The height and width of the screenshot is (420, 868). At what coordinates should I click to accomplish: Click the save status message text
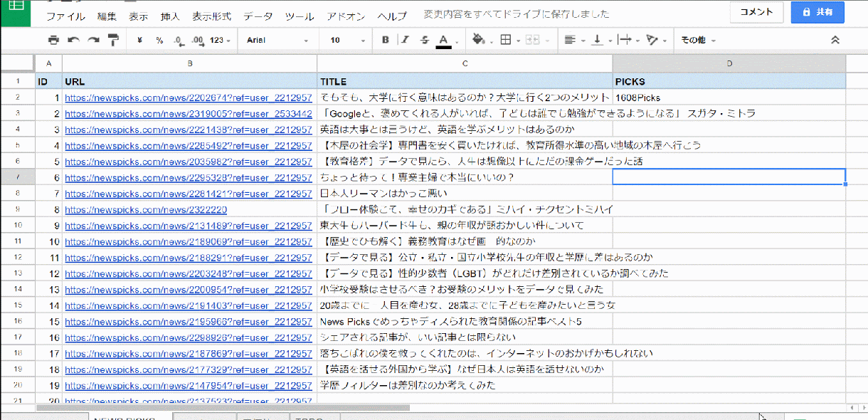516,14
